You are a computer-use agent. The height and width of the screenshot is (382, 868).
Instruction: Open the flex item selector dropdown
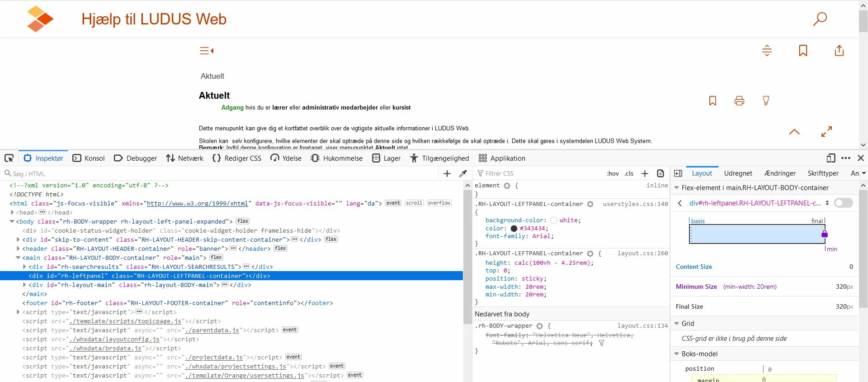click(x=827, y=203)
